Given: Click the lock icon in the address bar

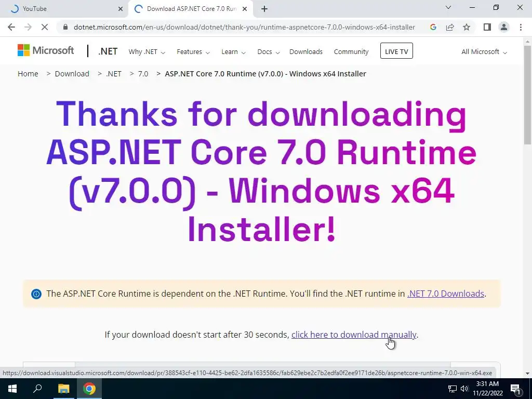Looking at the screenshot, I should tap(65, 27).
